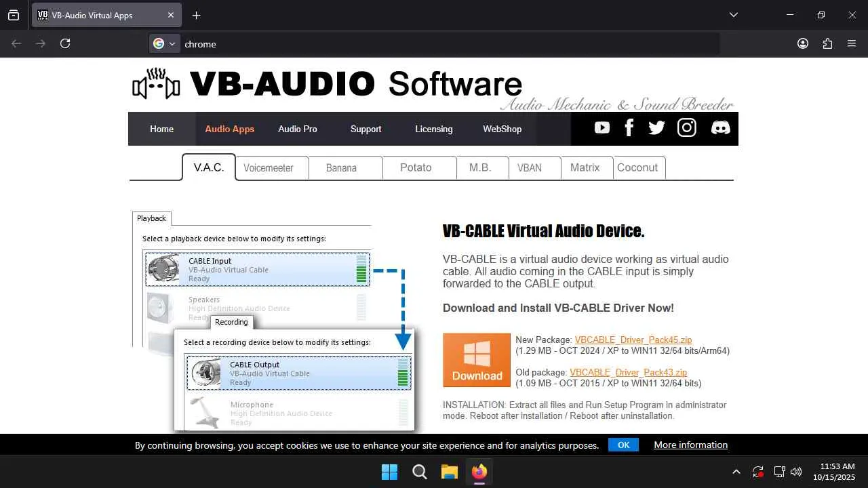Open the search engine selector dropdown

point(164,43)
